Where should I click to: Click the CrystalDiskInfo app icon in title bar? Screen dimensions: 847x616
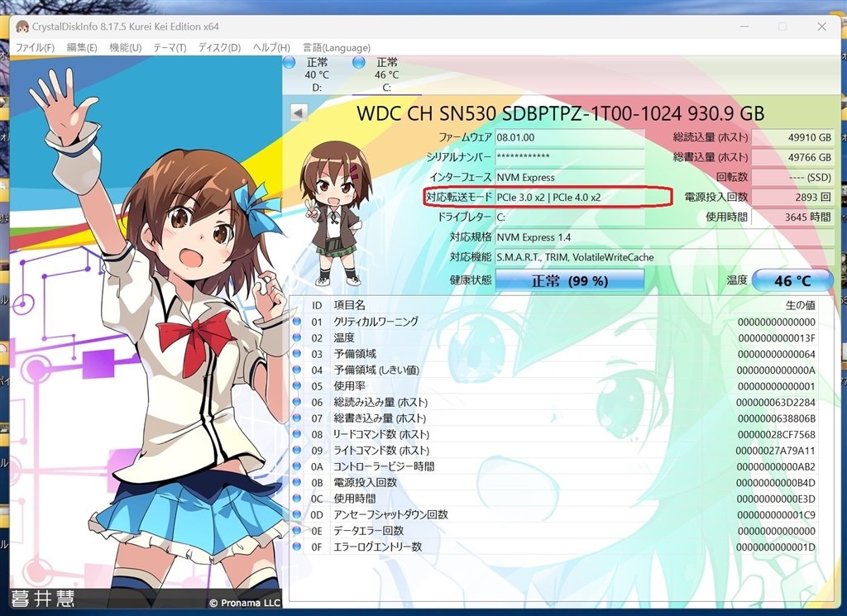pyautogui.click(x=22, y=26)
